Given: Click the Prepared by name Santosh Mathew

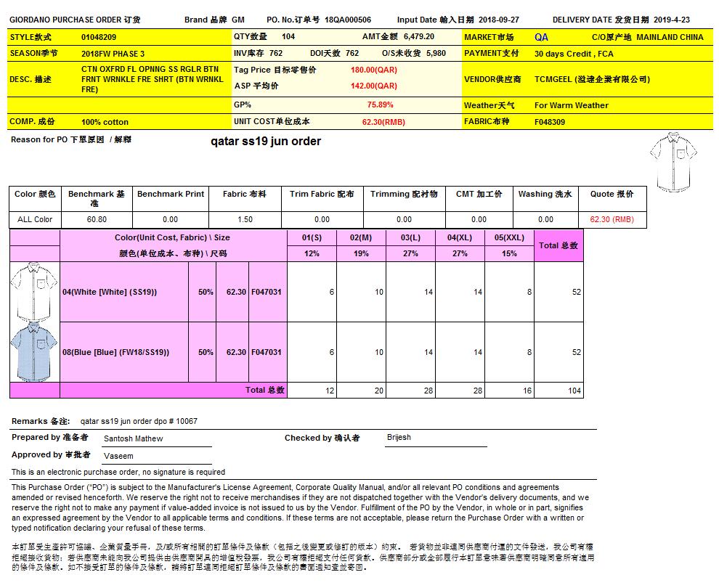Looking at the screenshot, I should click(134, 438).
